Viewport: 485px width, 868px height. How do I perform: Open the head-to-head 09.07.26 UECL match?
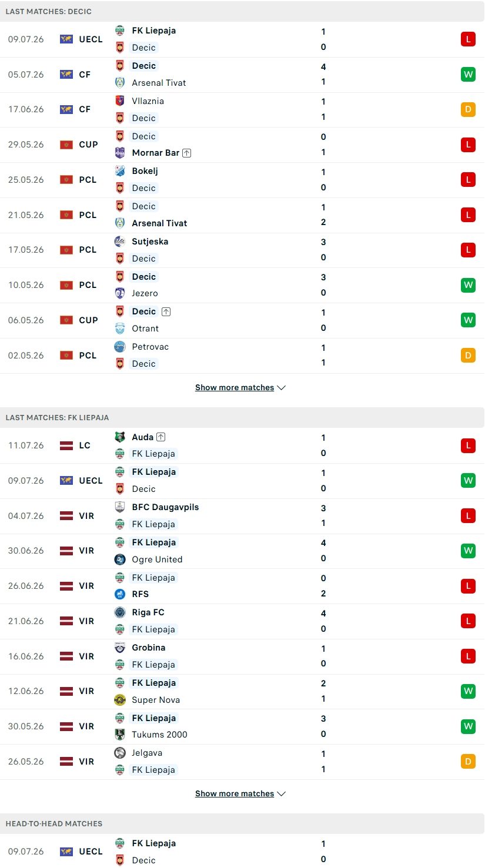tap(242, 851)
